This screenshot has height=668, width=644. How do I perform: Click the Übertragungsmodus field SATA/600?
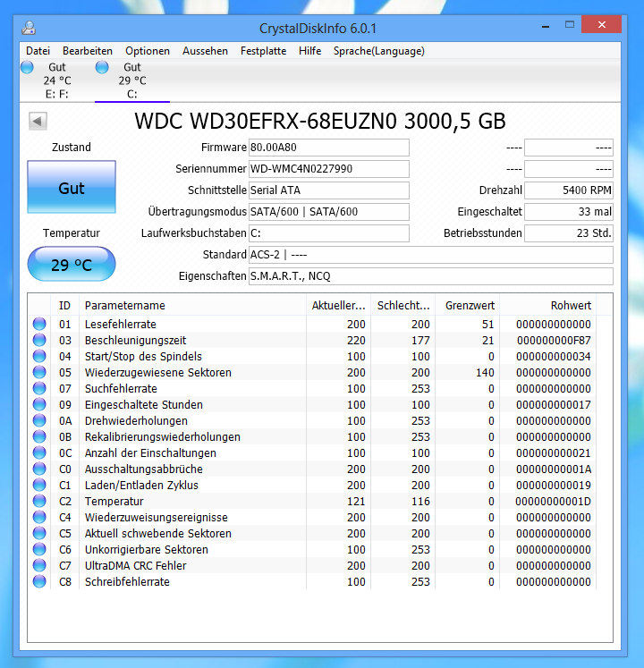(x=328, y=212)
